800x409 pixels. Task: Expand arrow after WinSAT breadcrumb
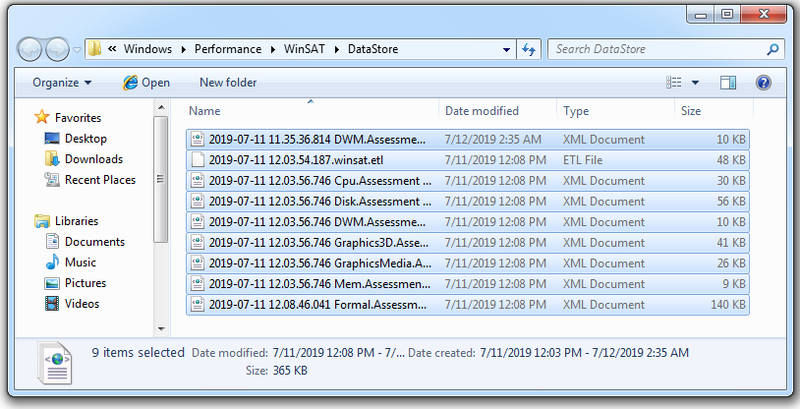pos(337,49)
